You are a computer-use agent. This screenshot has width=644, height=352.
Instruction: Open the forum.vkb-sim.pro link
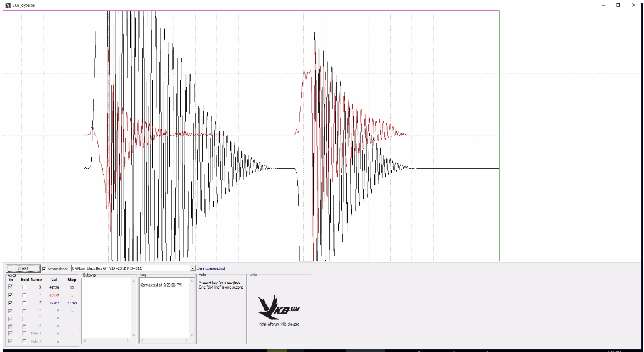(279, 324)
